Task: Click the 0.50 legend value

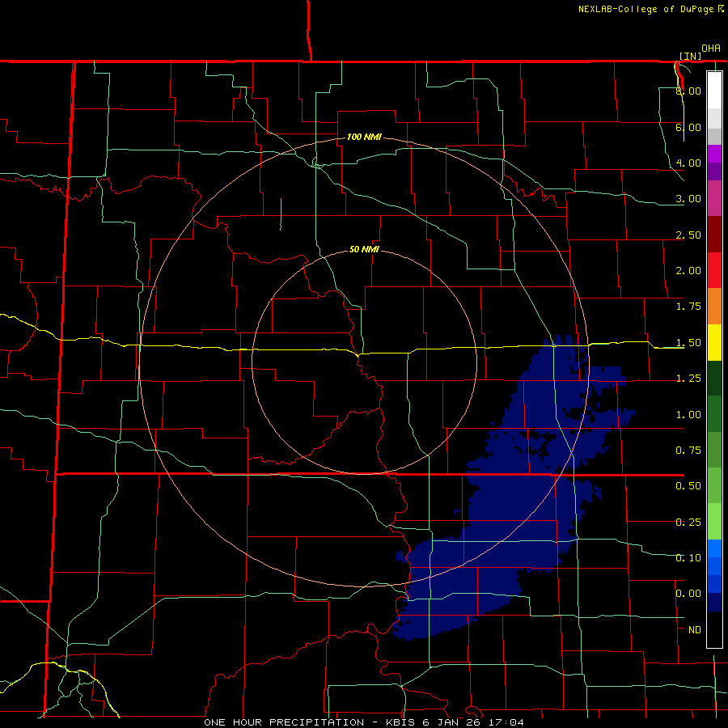Action: tap(688, 486)
